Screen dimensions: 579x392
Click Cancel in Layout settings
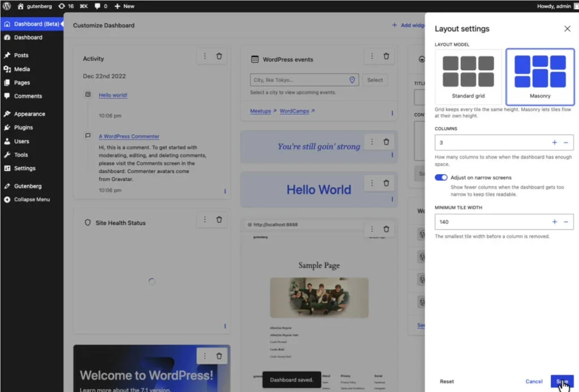click(534, 381)
